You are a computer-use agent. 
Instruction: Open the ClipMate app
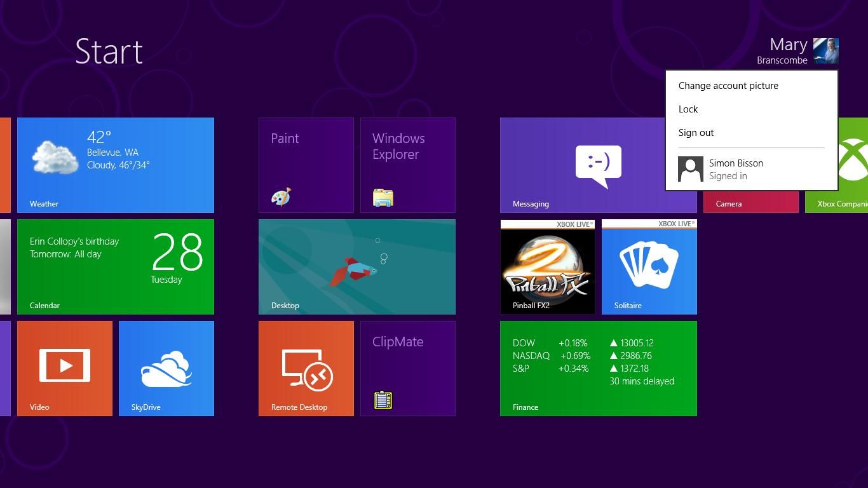(407, 368)
